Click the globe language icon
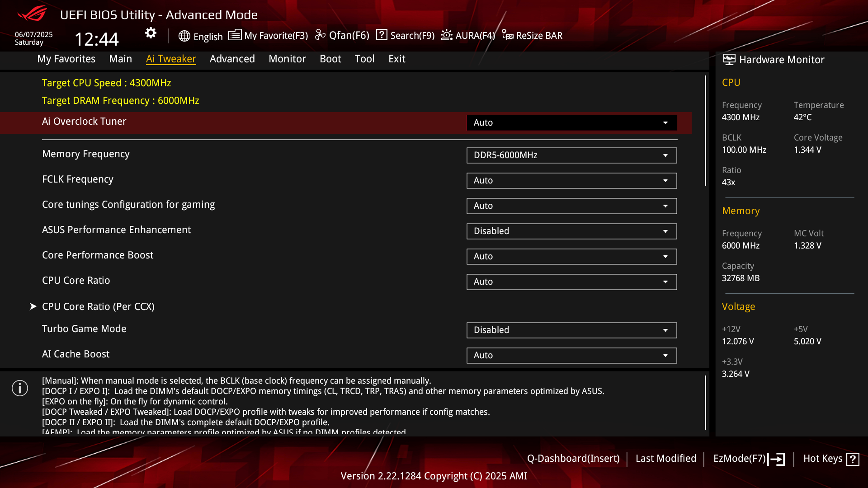Viewport: 868px width, 488px height. pos(184,36)
